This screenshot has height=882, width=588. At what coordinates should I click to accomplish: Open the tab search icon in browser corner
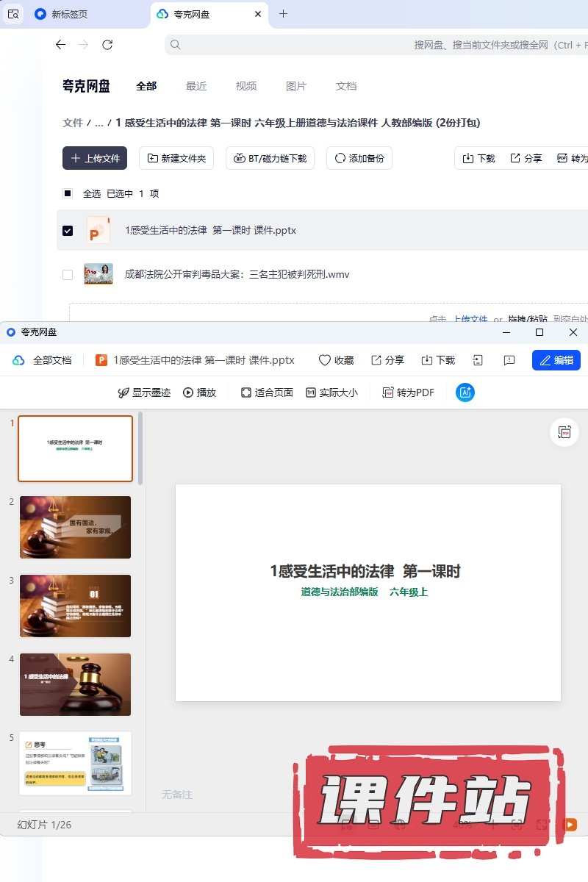(13, 14)
